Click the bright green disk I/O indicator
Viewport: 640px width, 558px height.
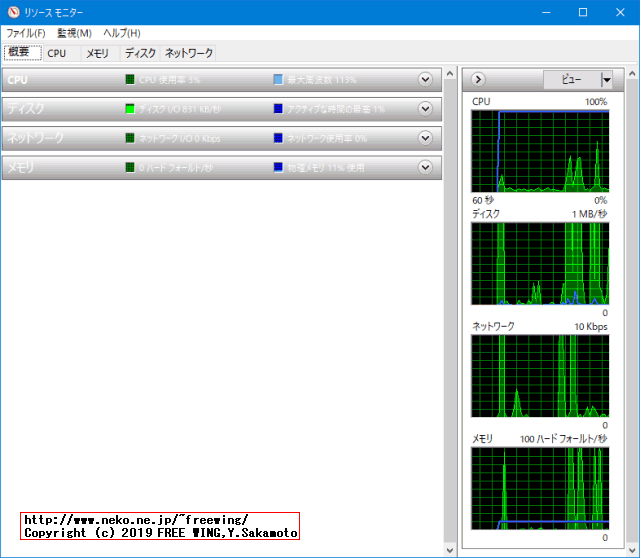130,109
